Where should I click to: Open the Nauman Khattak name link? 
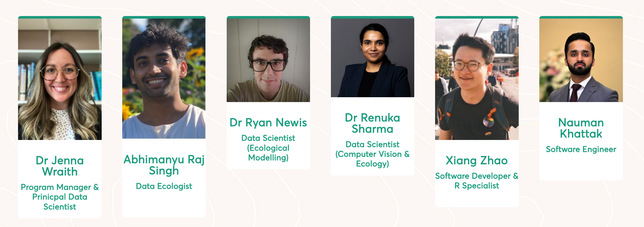pyautogui.click(x=581, y=128)
